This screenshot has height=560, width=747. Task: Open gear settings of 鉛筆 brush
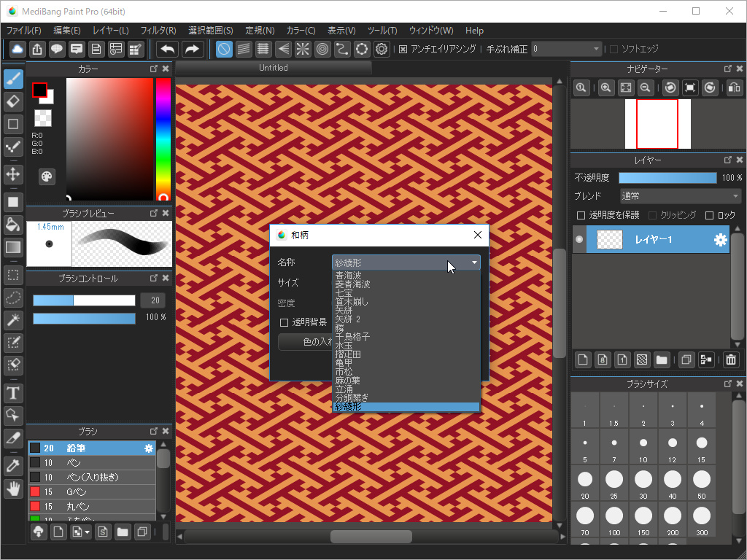coord(149,448)
